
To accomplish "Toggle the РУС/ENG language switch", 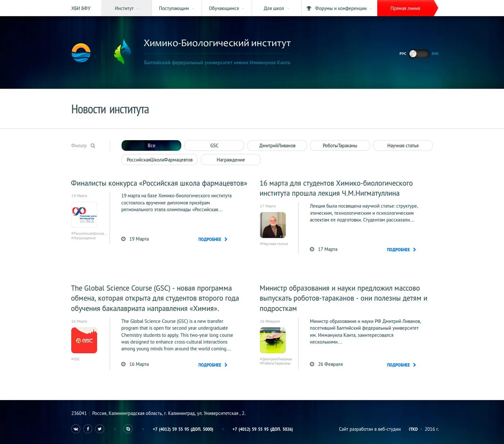I will [419, 54].
